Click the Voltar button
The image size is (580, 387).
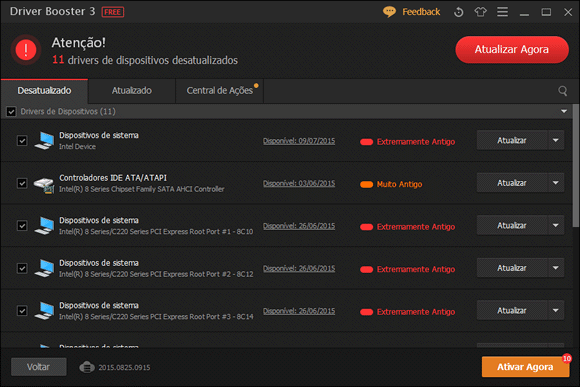tap(38, 367)
